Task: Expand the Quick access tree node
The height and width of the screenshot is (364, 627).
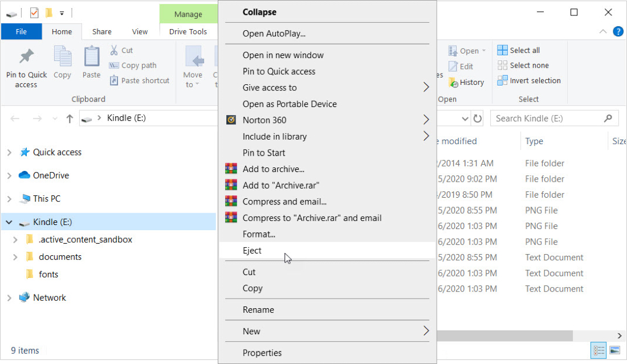Action: 9,153
